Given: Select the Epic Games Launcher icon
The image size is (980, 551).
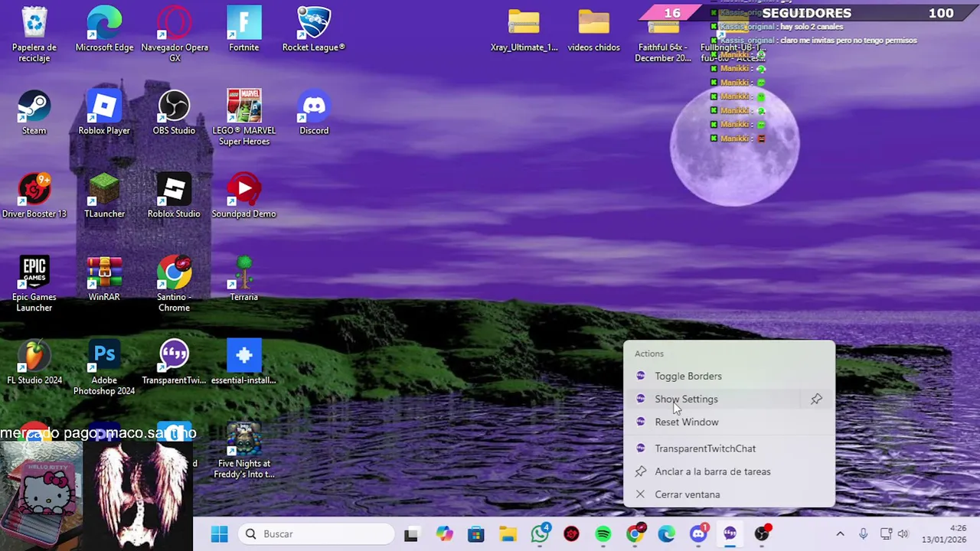Looking at the screenshot, I should coord(34,284).
